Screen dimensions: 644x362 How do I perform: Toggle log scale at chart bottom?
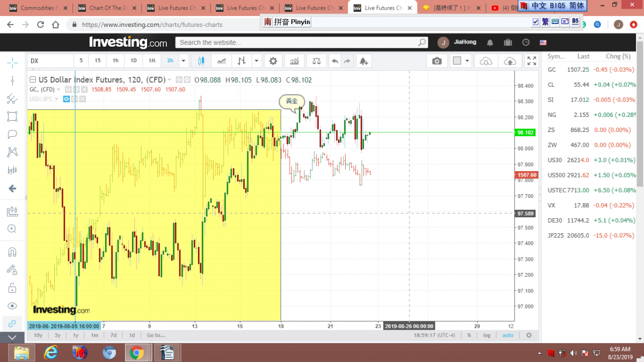point(486,335)
